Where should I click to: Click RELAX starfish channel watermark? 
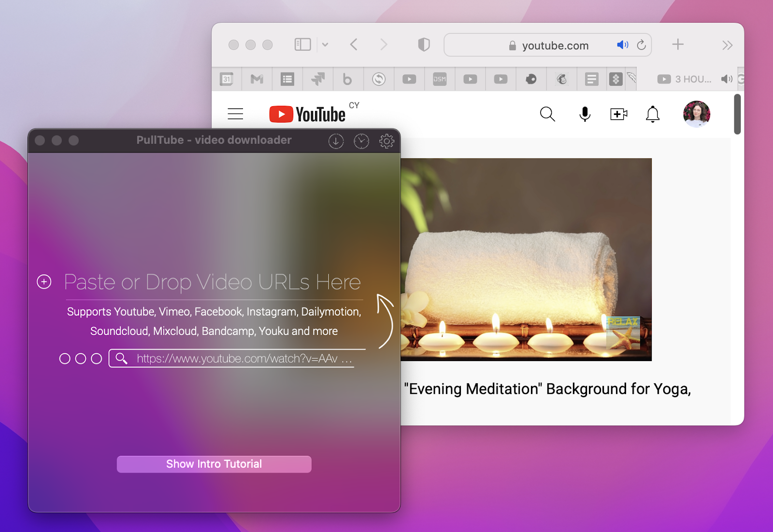[623, 333]
